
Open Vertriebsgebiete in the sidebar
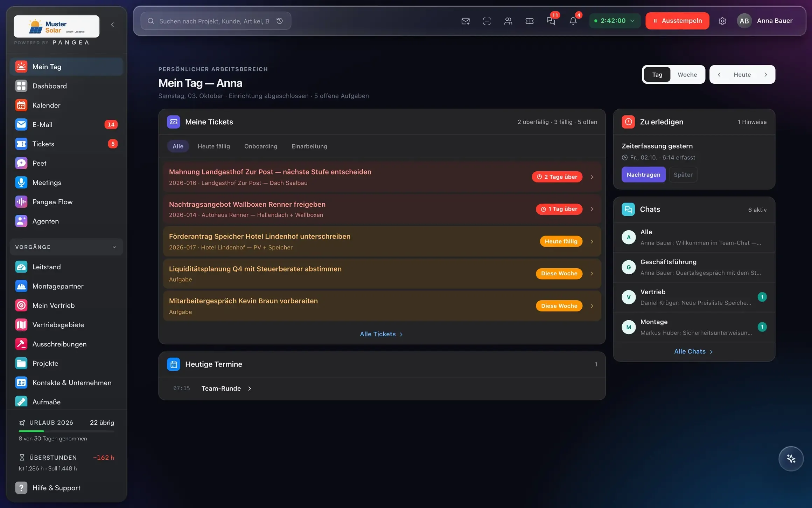(66, 325)
